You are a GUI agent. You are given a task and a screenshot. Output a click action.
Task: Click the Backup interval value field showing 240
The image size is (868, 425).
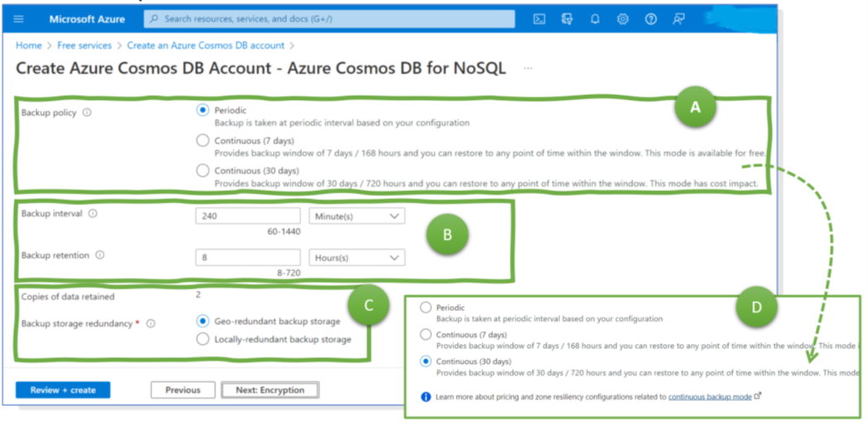248,217
